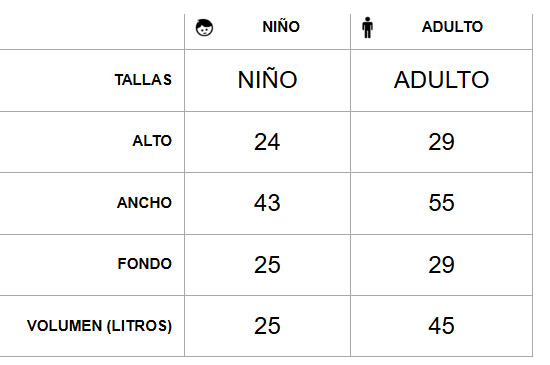Click the ANCHO row label

(x=144, y=203)
